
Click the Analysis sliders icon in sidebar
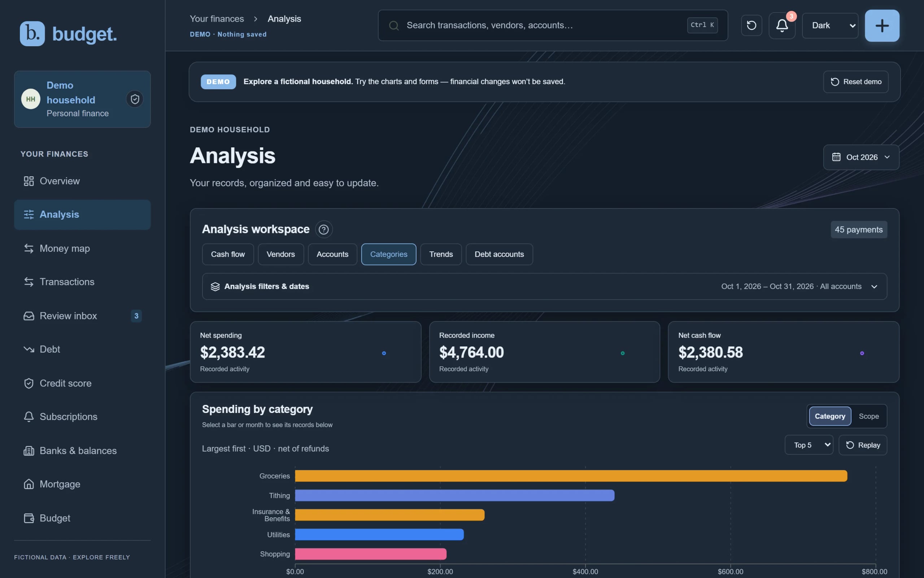(x=29, y=215)
